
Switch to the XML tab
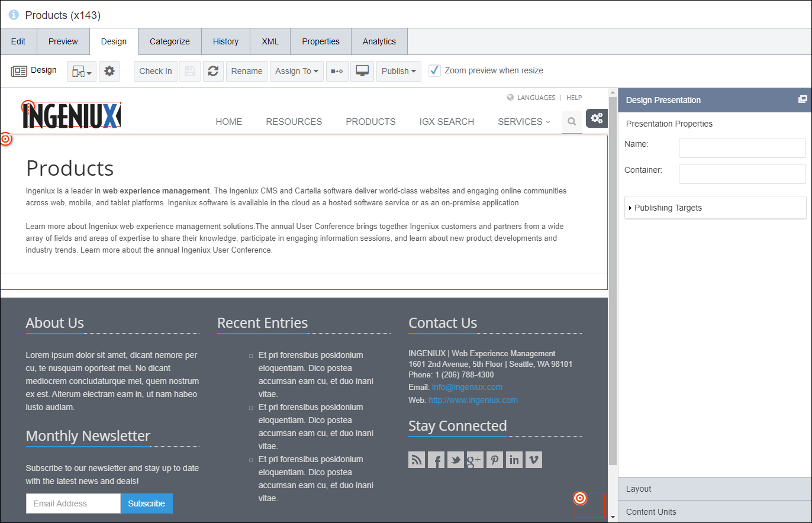(x=270, y=41)
